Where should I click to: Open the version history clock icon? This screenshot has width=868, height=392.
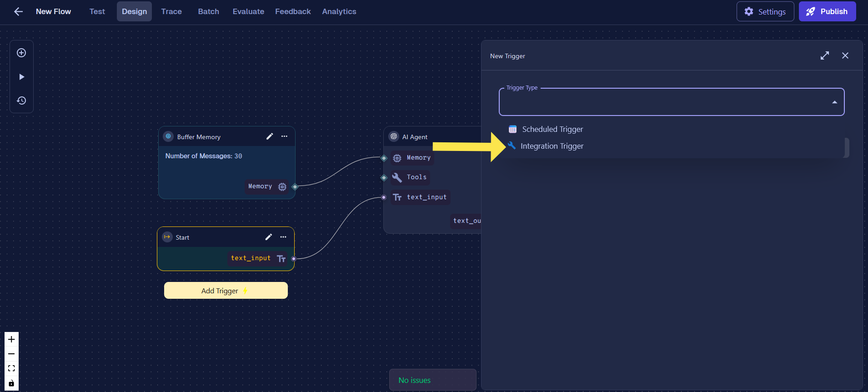[21, 101]
